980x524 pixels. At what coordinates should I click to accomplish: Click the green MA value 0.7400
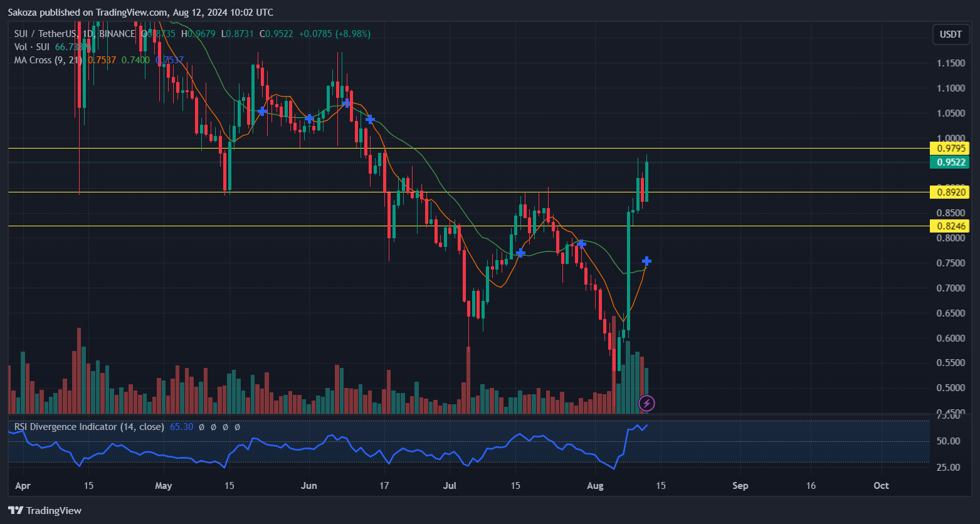[135, 60]
